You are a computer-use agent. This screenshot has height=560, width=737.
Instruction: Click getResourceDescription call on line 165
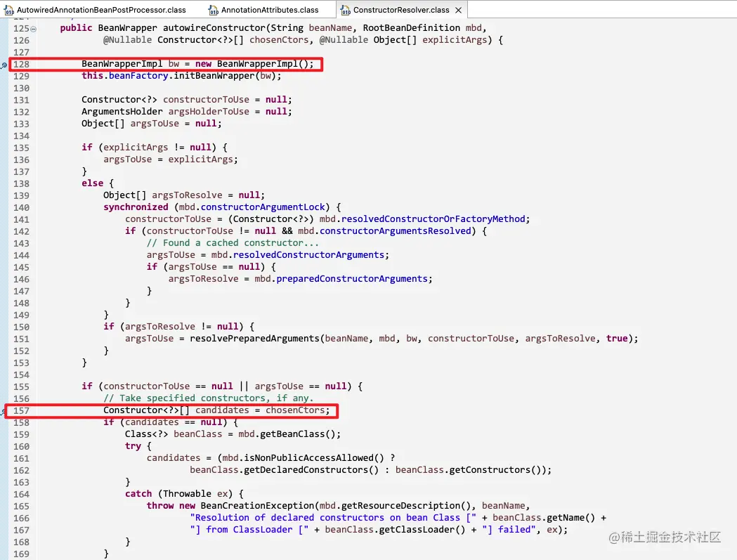click(x=401, y=506)
